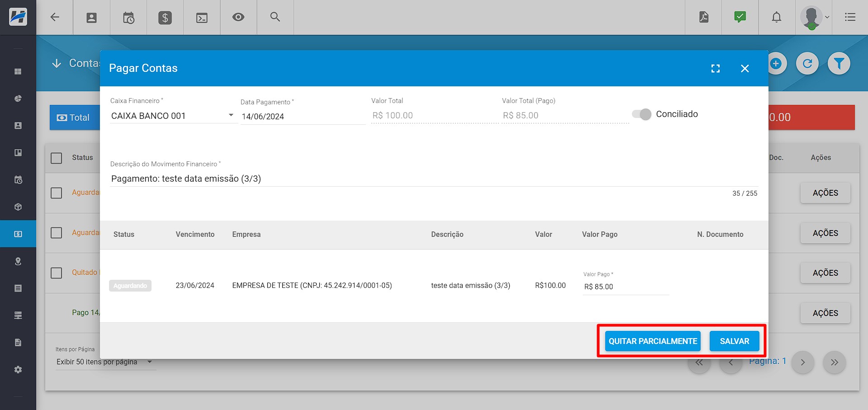868x410 pixels.
Task: Click the application logo at top left
Action: (18, 17)
